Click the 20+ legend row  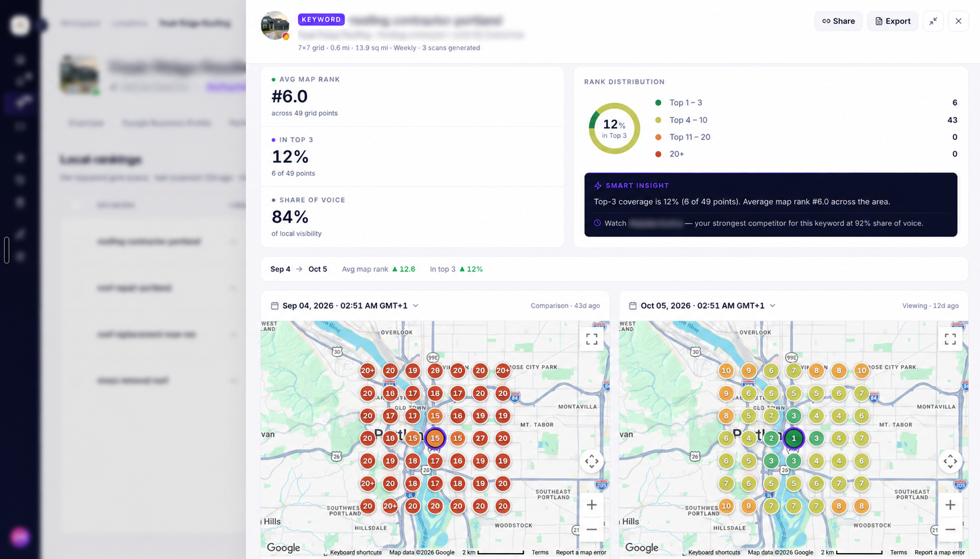pos(806,154)
